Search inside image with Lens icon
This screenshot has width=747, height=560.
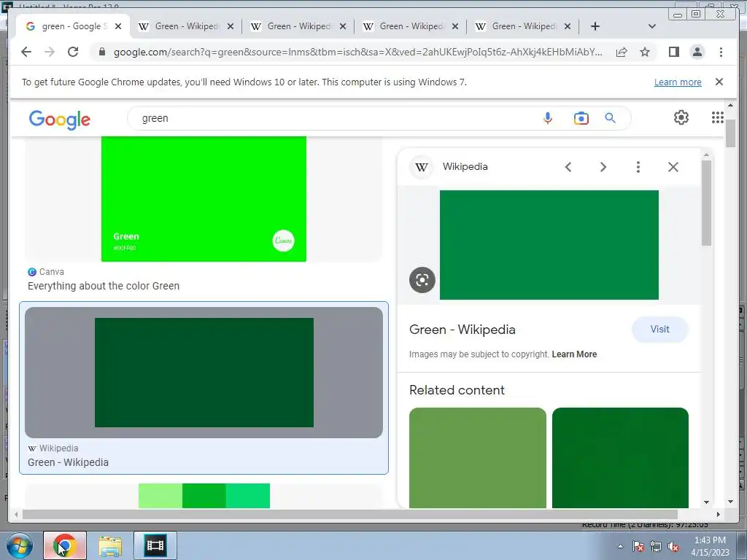[422, 280]
